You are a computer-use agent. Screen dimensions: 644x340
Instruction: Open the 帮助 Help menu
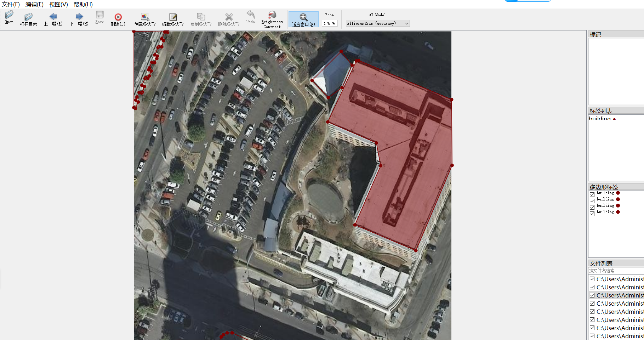[83, 5]
